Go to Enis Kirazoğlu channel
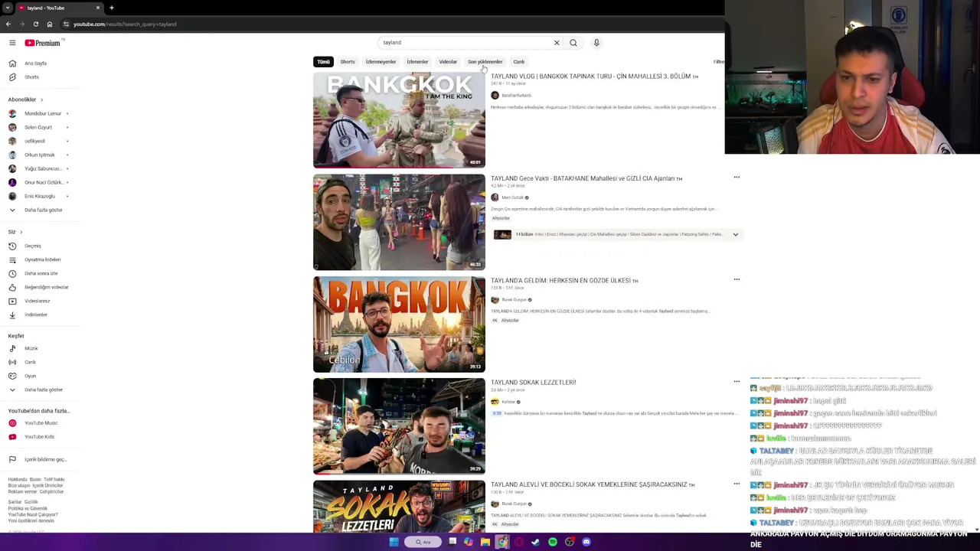The height and width of the screenshot is (551, 980). (38, 196)
